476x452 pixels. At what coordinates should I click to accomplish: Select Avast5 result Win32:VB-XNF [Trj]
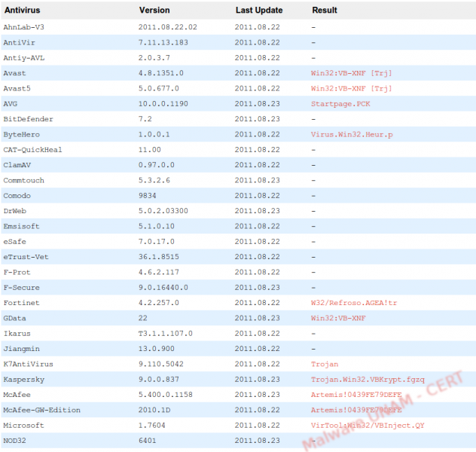pos(351,88)
